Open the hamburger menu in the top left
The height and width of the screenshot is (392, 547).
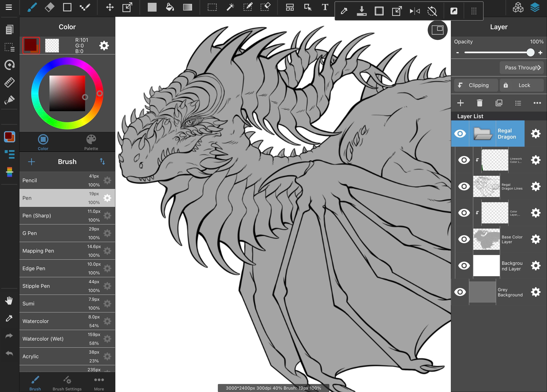pos(9,7)
